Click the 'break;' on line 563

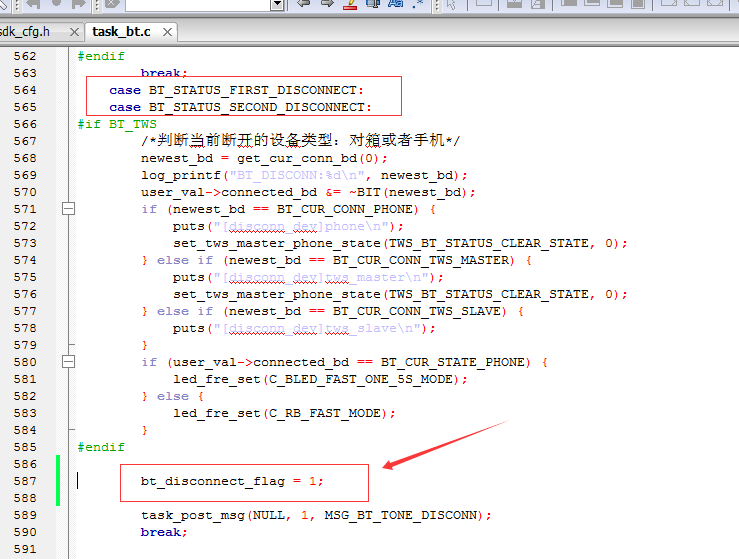pyautogui.click(x=164, y=73)
